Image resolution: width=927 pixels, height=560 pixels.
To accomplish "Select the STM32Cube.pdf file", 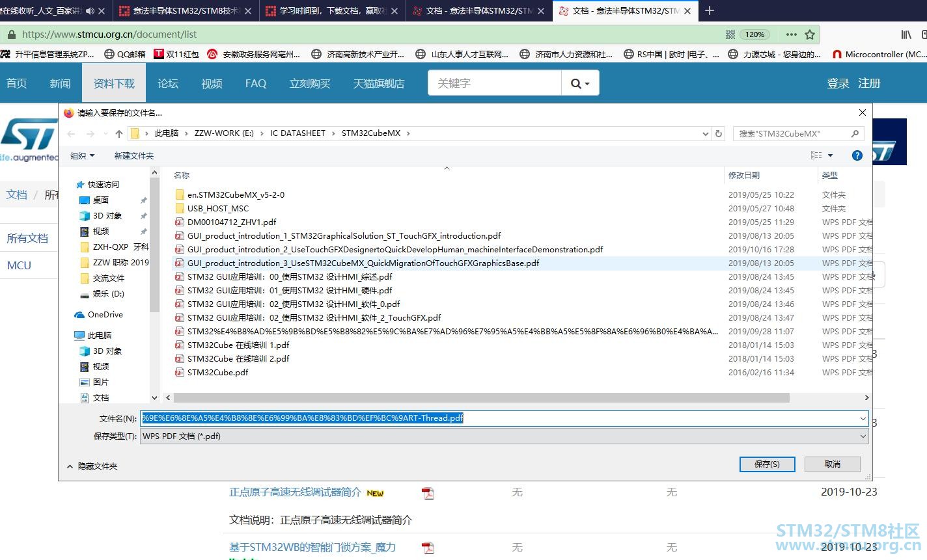I will click(x=212, y=372).
